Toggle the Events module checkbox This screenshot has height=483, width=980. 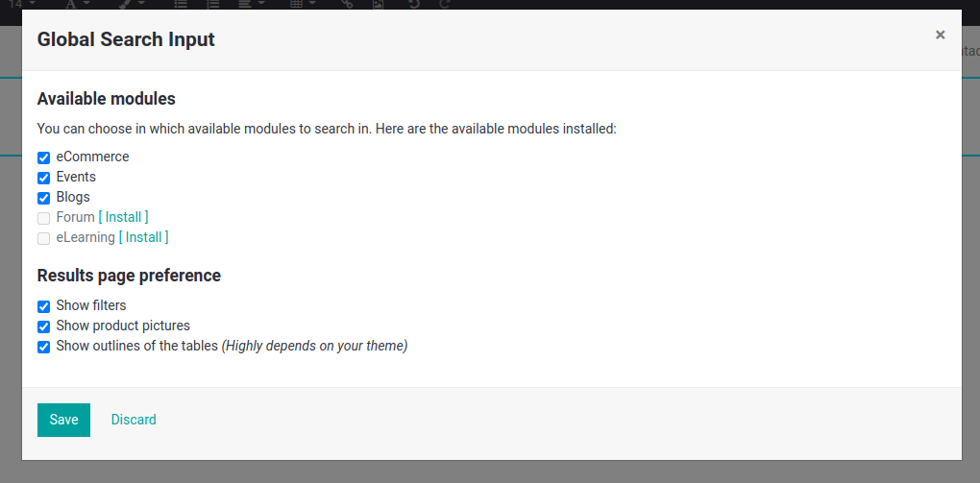coord(44,178)
